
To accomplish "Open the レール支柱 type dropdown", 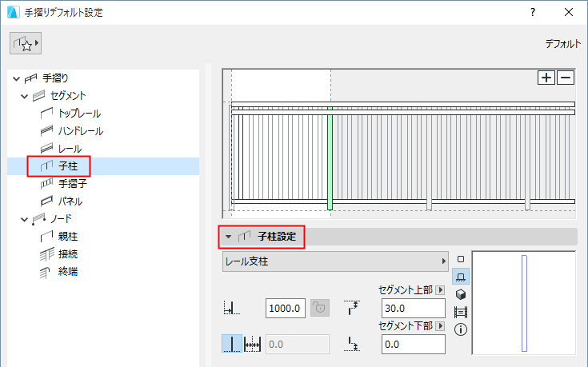I will [x=336, y=261].
